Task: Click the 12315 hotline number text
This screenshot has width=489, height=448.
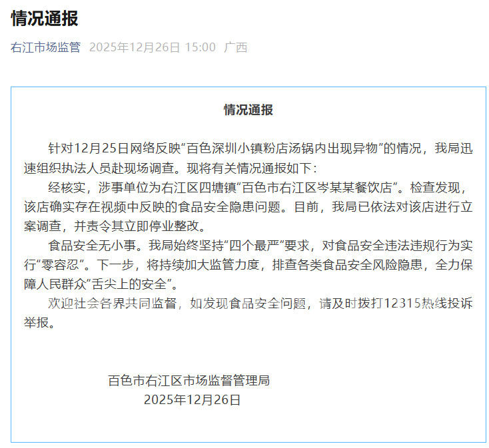Action: point(402,303)
